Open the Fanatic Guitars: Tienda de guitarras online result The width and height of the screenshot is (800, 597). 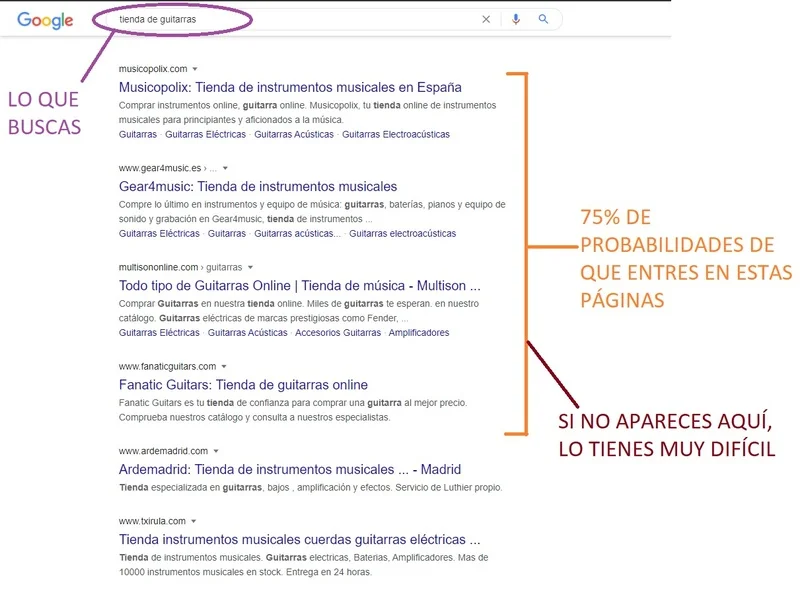click(x=243, y=385)
